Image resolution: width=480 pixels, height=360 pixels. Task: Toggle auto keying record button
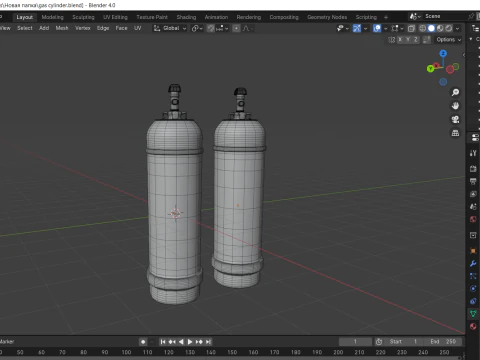click(143, 342)
